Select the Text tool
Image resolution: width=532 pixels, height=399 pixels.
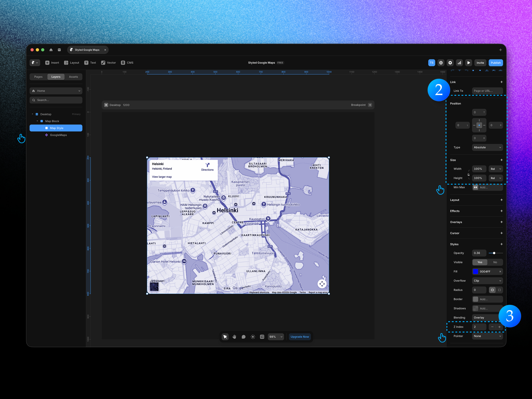90,63
